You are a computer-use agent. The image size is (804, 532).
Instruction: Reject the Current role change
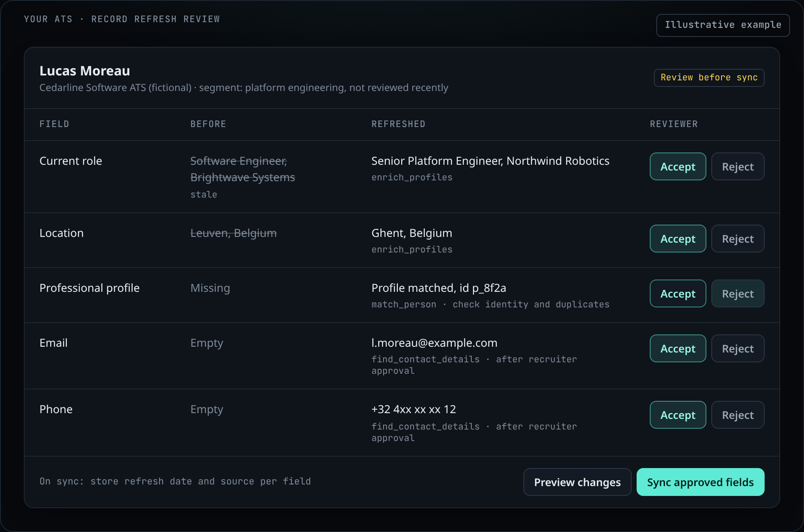738,166
